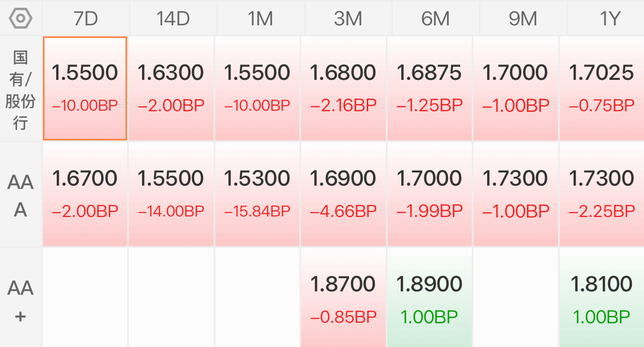Choose the 3M tenor header

pyautogui.click(x=348, y=19)
